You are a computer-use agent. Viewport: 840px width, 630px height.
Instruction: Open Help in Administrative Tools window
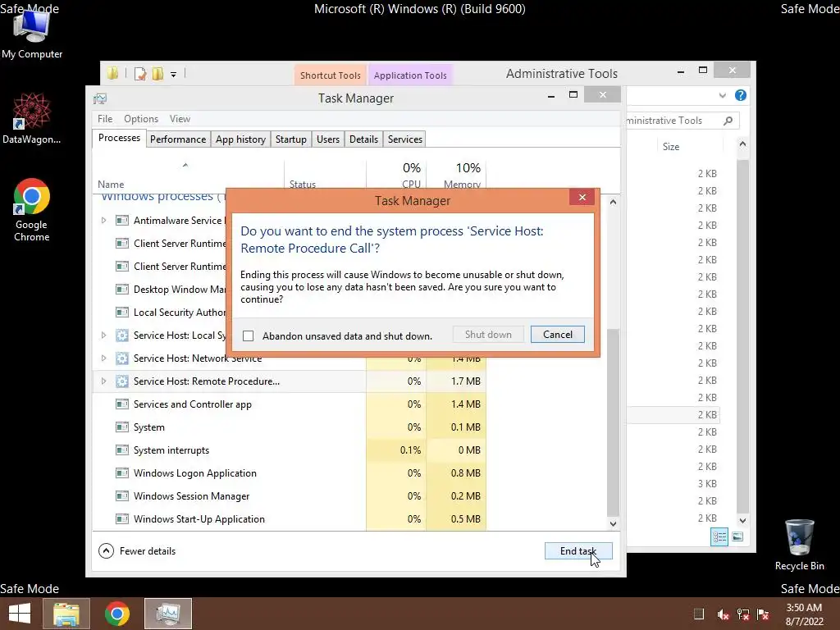click(x=741, y=95)
